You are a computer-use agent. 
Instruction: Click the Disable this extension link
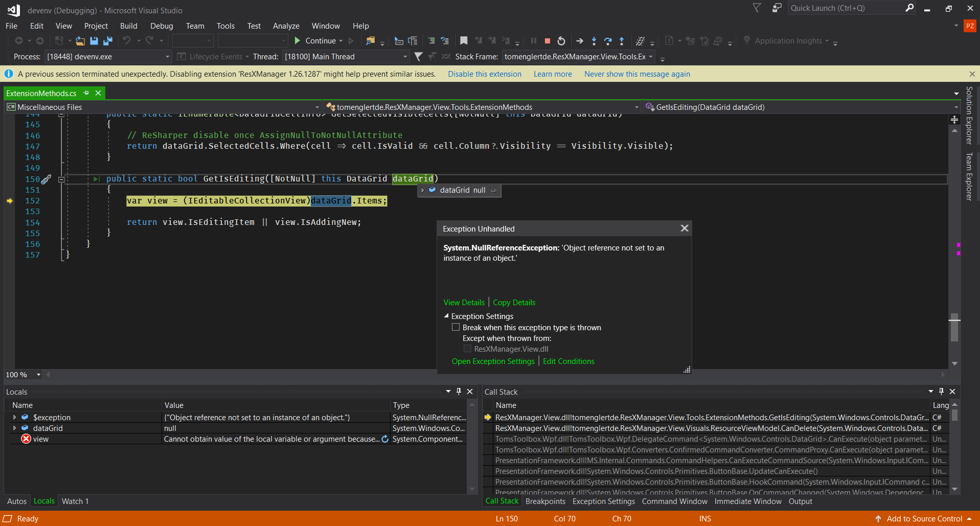(484, 74)
